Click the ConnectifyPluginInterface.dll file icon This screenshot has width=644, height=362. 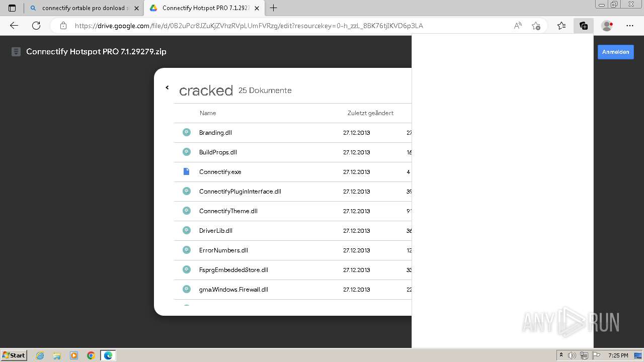click(187, 191)
